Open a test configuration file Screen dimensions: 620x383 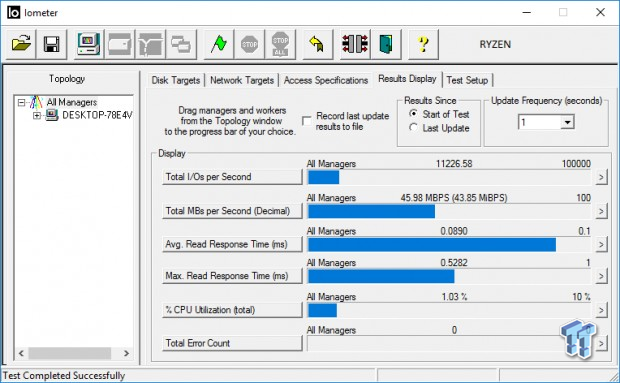click(x=21, y=44)
